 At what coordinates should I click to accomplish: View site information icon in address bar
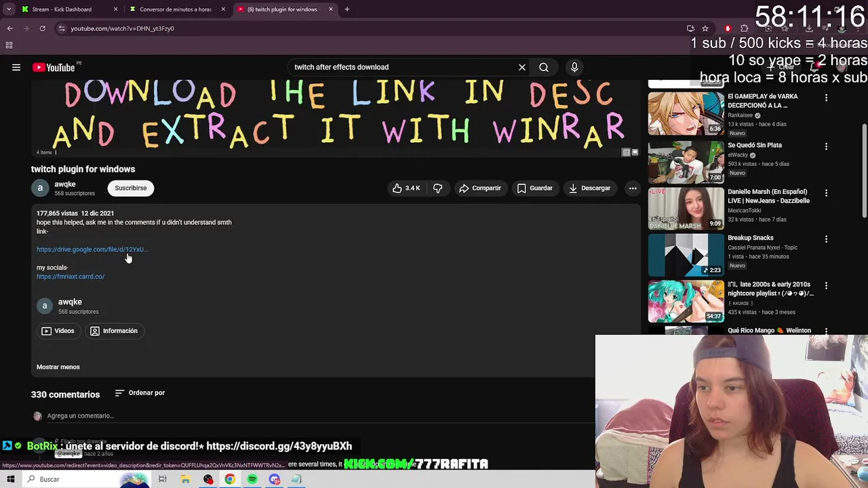[62, 28]
